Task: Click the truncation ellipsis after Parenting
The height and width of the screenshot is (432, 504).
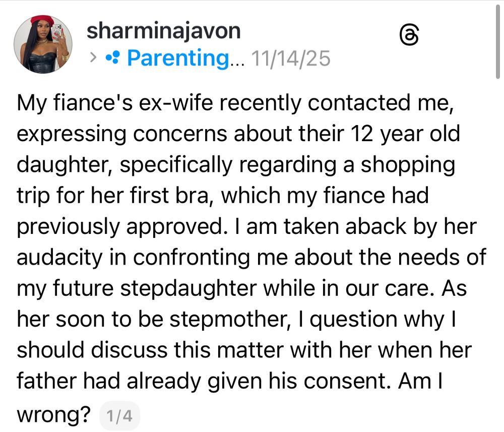Action: point(237,61)
